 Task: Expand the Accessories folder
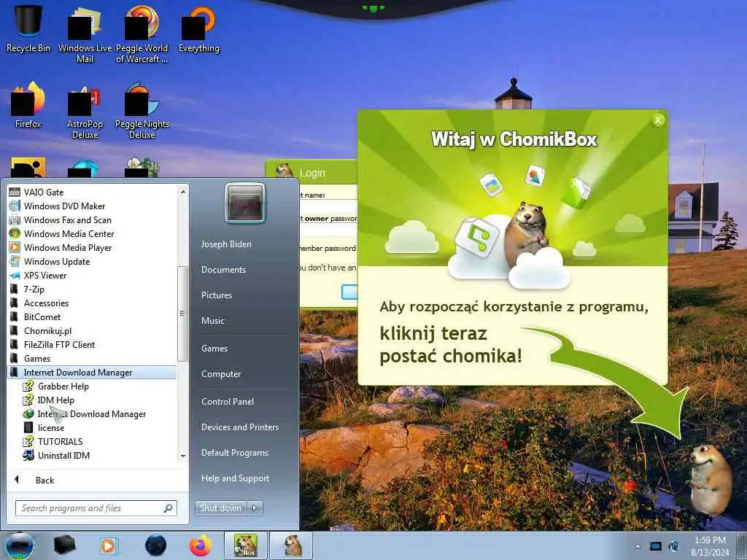pyautogui.click(x=93, y=303)
